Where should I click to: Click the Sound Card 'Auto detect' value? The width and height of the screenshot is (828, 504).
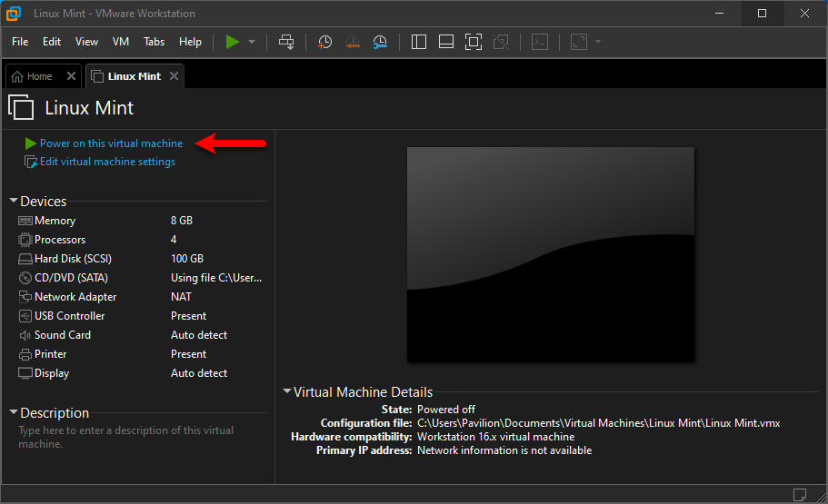click(x=199, y=334)
